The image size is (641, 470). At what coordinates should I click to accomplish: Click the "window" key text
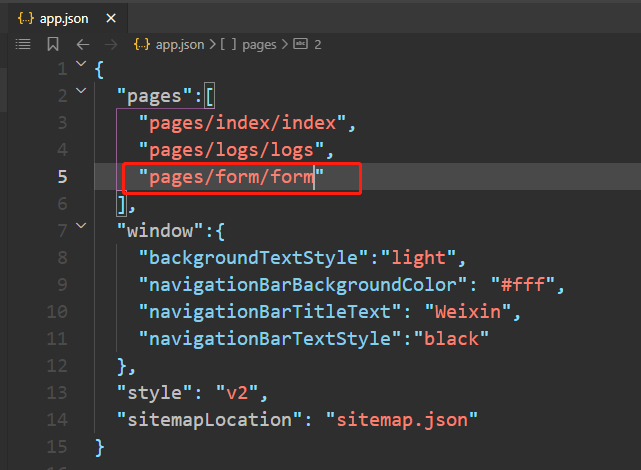[x=160, y=231]
